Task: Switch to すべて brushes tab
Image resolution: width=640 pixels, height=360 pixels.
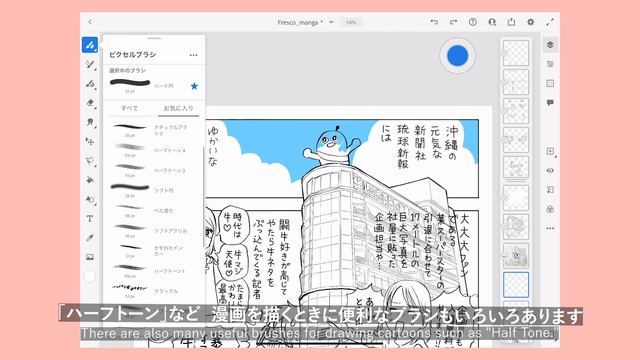Action: coord(129,108)
